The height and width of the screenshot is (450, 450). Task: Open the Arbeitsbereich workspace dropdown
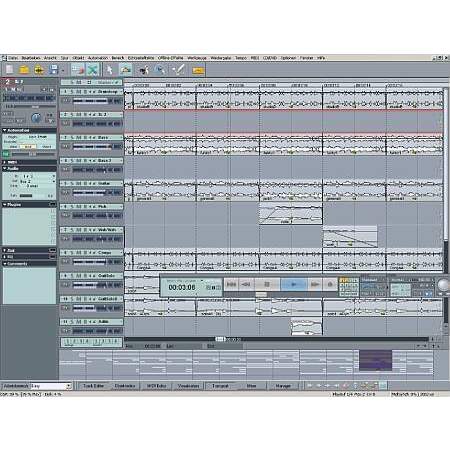pos(69,386)
